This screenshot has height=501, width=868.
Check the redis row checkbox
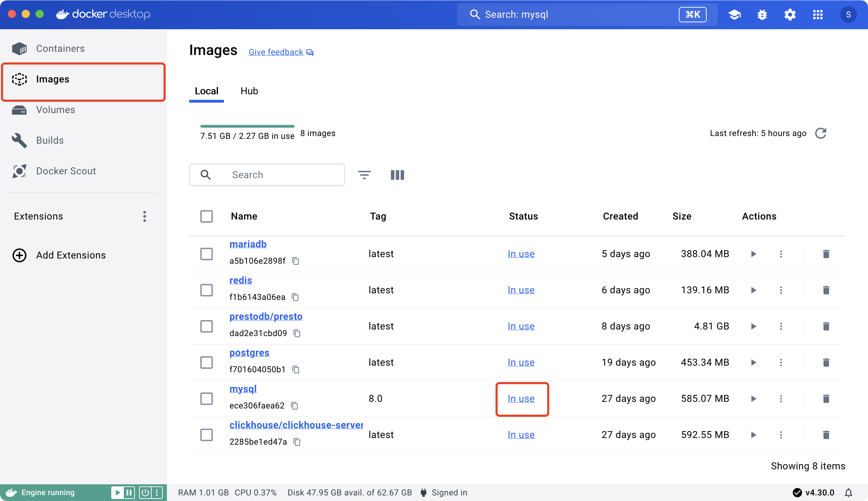[207, 290]
